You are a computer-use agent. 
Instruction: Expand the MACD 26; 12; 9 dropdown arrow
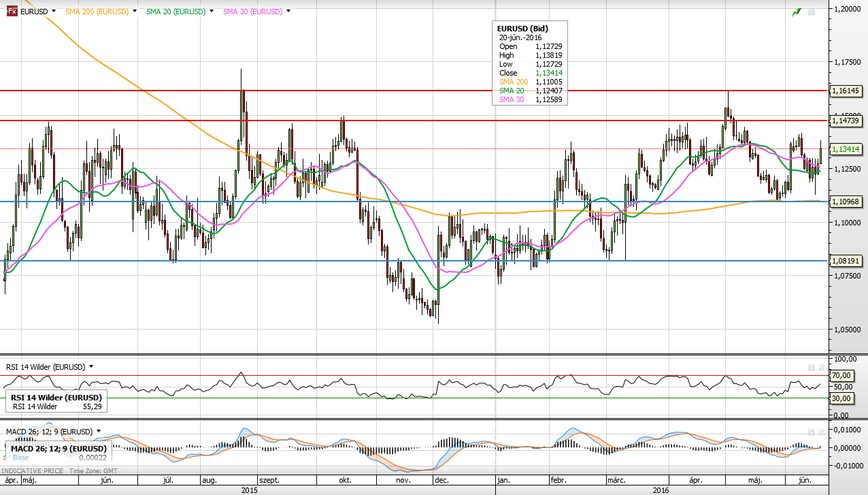coord(99,432)
